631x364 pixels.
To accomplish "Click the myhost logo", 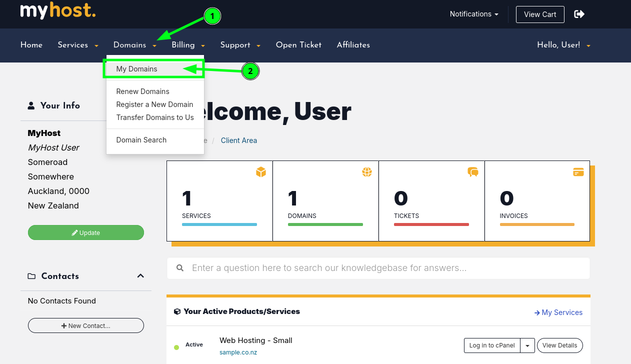I will (x=57, y=11).
